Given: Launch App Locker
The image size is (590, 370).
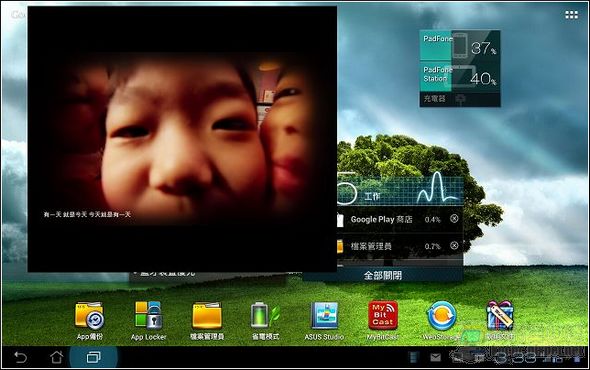Looking at the screenshot, I should [148, 320].
